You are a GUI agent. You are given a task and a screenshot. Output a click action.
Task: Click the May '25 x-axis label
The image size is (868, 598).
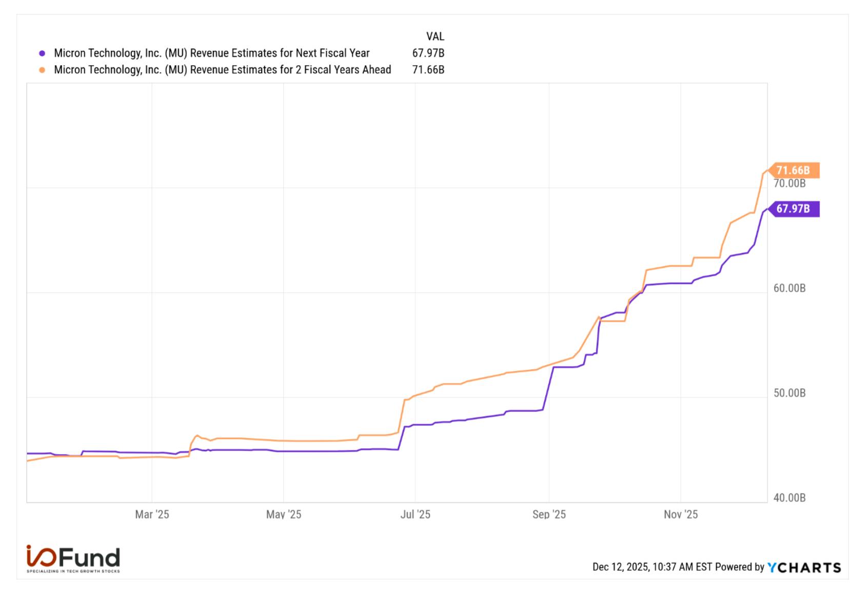pos(284,514)
